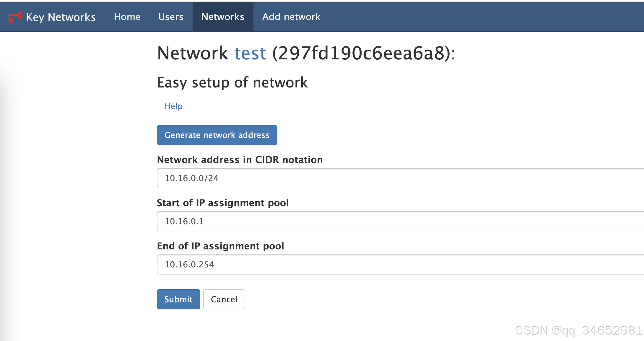The image size is (644, 341).
Task: Click the Cancel button icon
Action: [x=225, y=299]
